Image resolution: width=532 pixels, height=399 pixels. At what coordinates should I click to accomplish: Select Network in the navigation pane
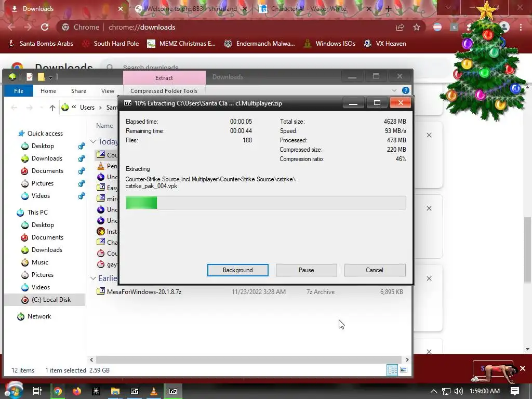[x=39, y=316]
